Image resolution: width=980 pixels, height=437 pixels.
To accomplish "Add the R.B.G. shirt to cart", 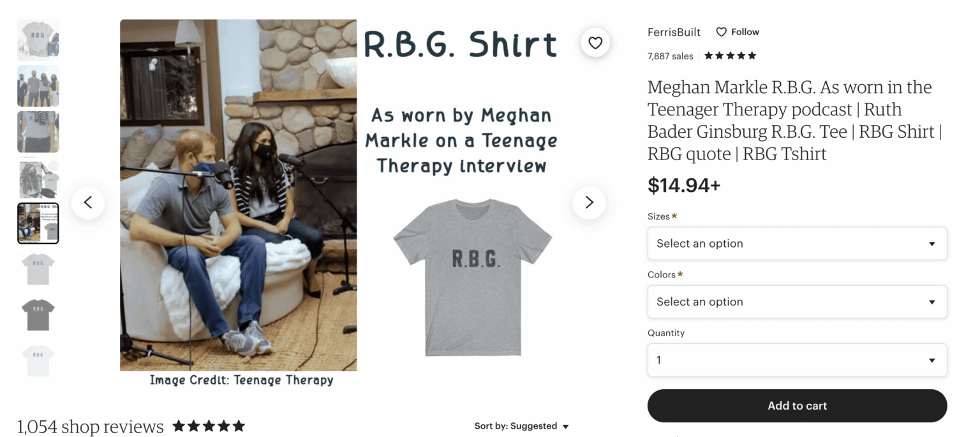I will (796, 405).
